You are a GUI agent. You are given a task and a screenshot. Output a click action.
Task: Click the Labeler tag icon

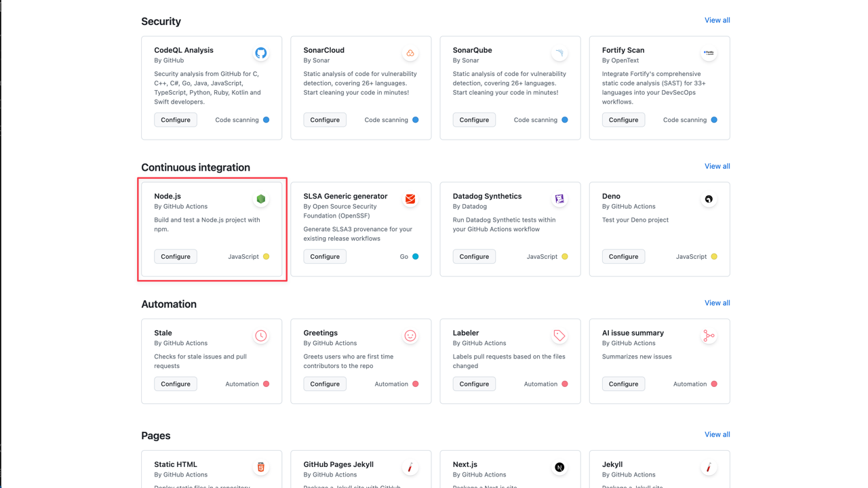[x=559, y=335]
